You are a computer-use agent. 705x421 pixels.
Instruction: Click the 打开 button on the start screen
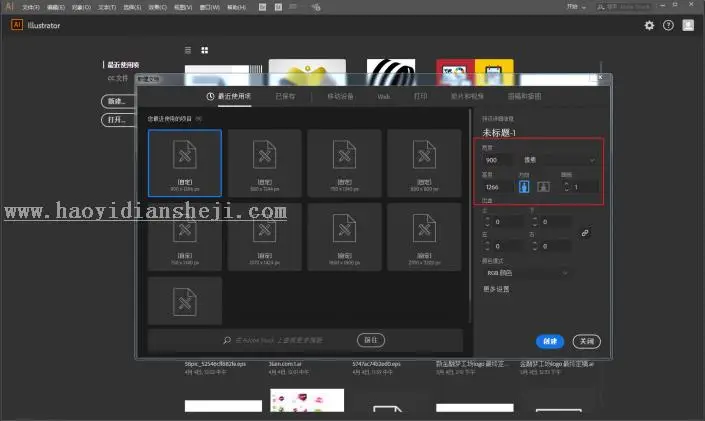118,120
